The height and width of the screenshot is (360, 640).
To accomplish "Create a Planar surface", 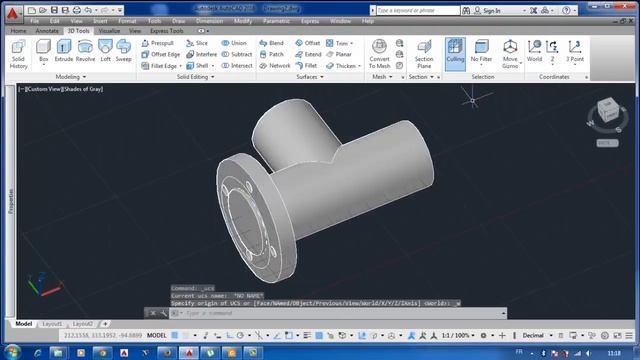I will pyautogui.click(x=339, y=54).
